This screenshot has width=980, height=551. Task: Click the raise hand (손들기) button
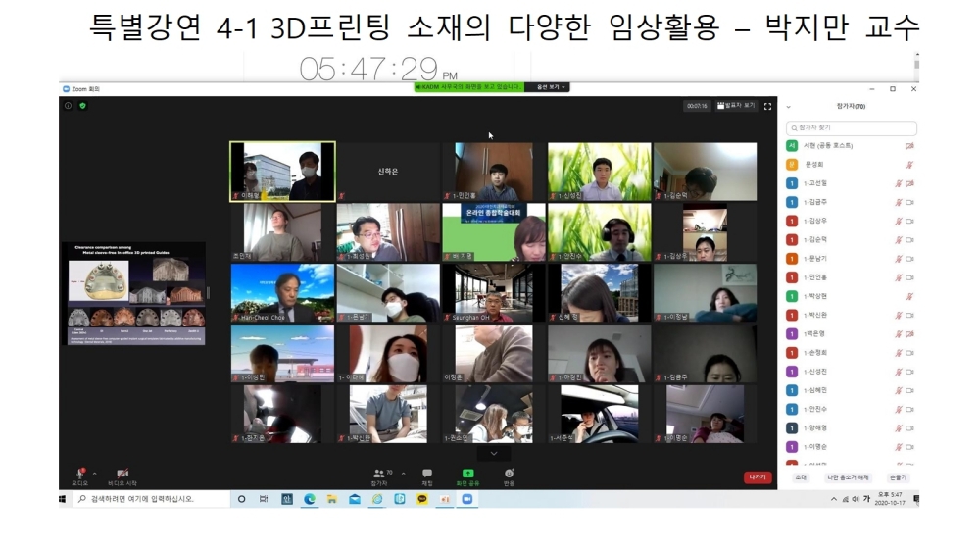point(898,477)
